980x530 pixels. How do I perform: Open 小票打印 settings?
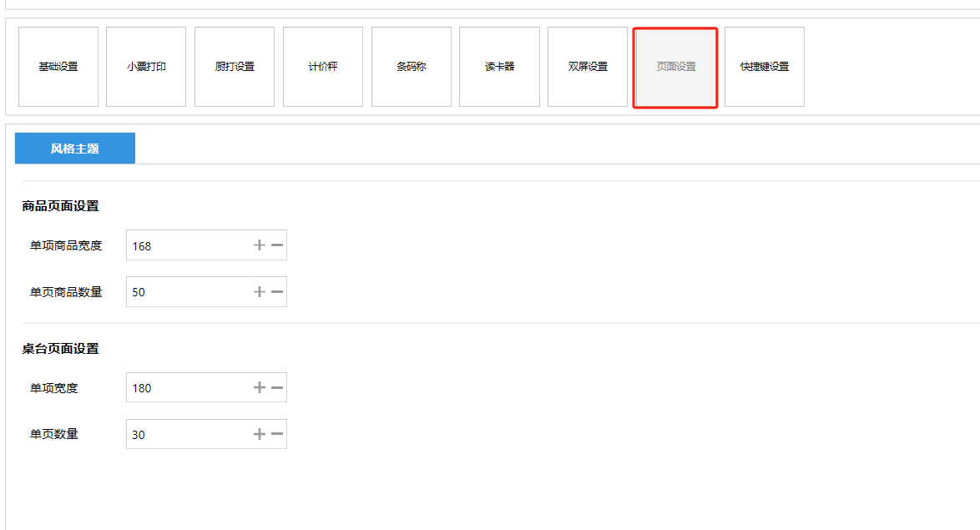click(x=146, y=67)
